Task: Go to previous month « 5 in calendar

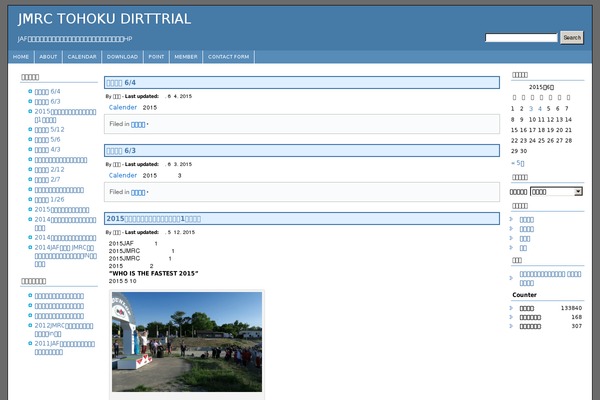Action: pos(518,163)
